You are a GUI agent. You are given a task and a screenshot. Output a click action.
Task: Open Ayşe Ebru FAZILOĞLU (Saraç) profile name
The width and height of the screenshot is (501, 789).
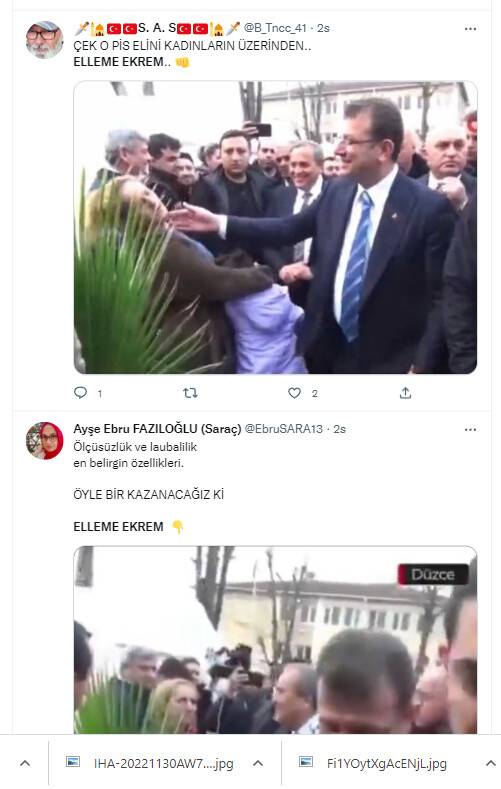(x=157, y=429)
